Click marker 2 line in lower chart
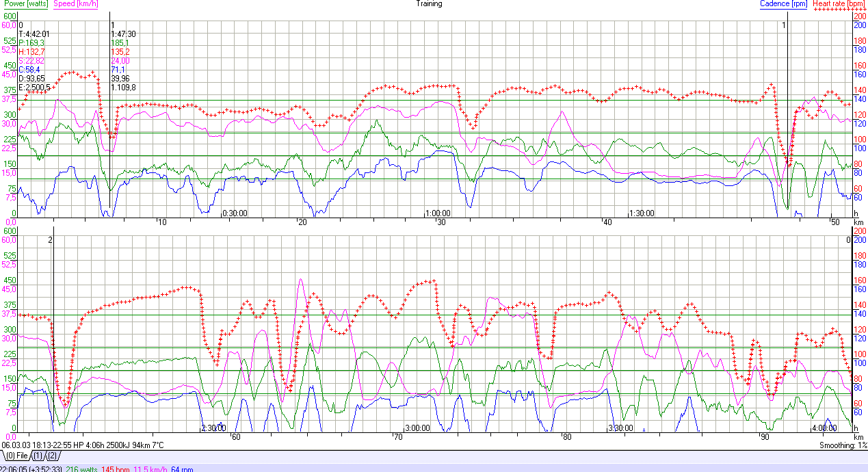The image size is (868, 472). (x=53, y=328)
